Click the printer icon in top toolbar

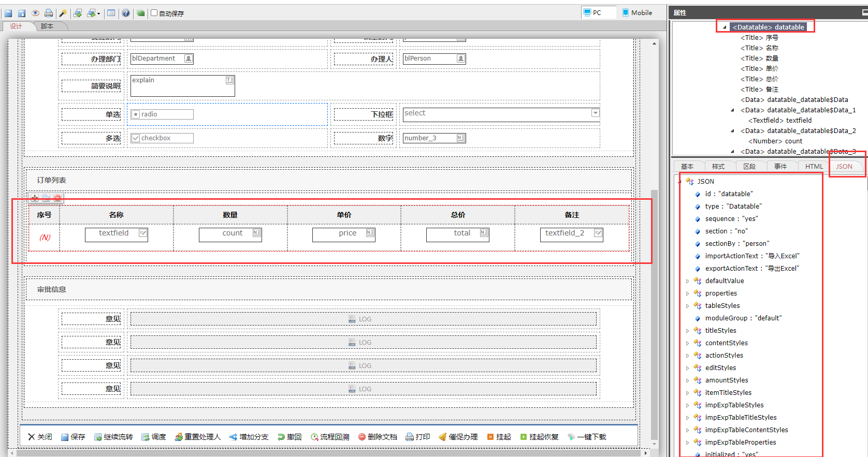(49, 13)
